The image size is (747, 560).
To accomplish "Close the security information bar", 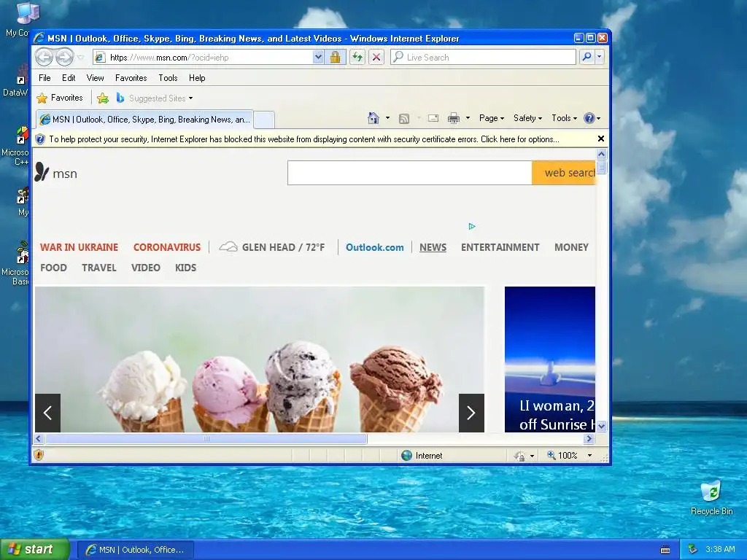I will click(x=601, y=139).
